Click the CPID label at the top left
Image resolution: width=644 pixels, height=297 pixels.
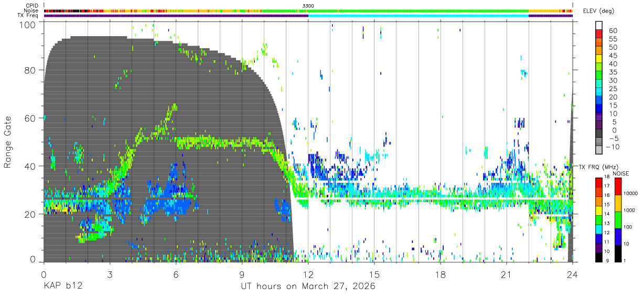click(x=31, y=6)
